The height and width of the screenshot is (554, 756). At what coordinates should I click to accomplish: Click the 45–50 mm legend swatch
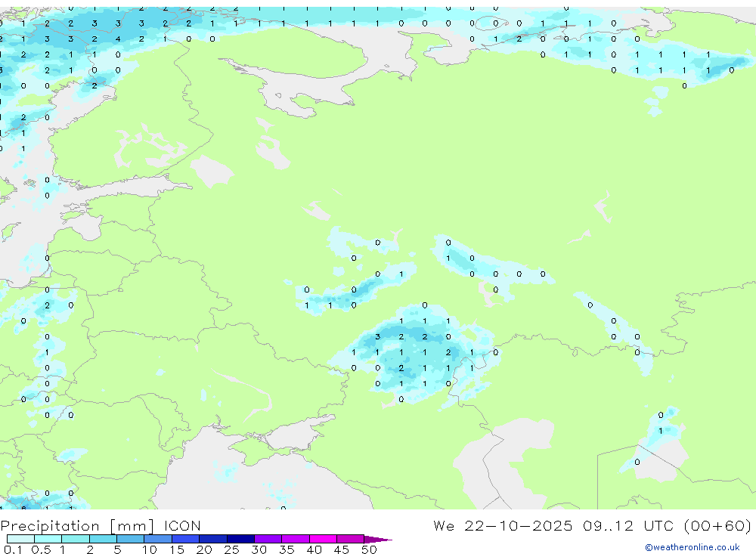(x=351, y=539)
